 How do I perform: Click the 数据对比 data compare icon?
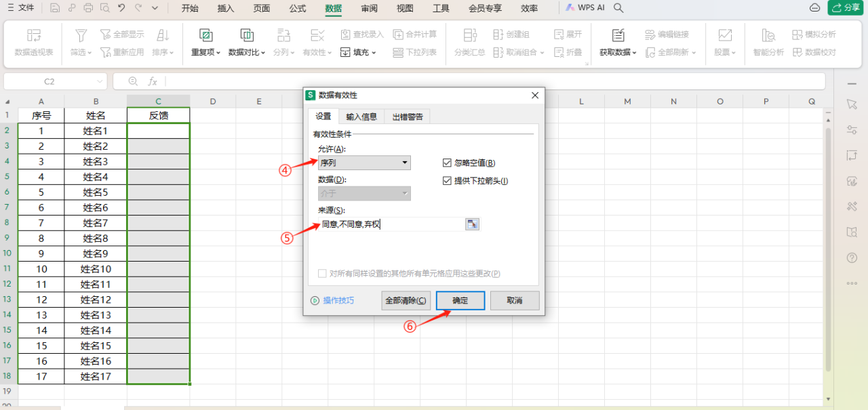tap(247, 35)
